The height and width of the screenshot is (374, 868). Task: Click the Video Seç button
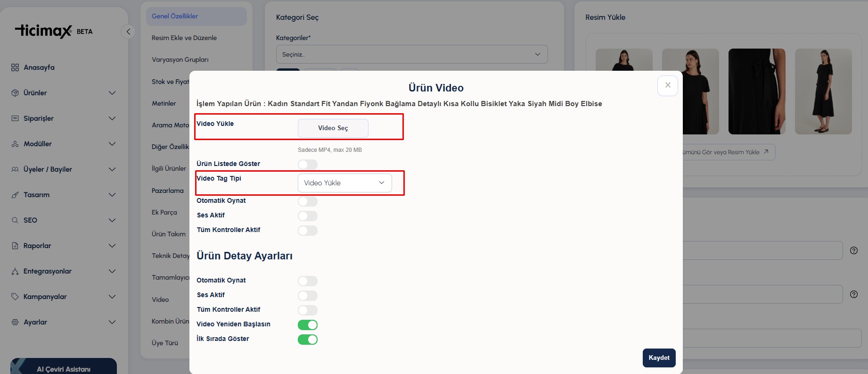pyautogui.click(x=333, y=128)
